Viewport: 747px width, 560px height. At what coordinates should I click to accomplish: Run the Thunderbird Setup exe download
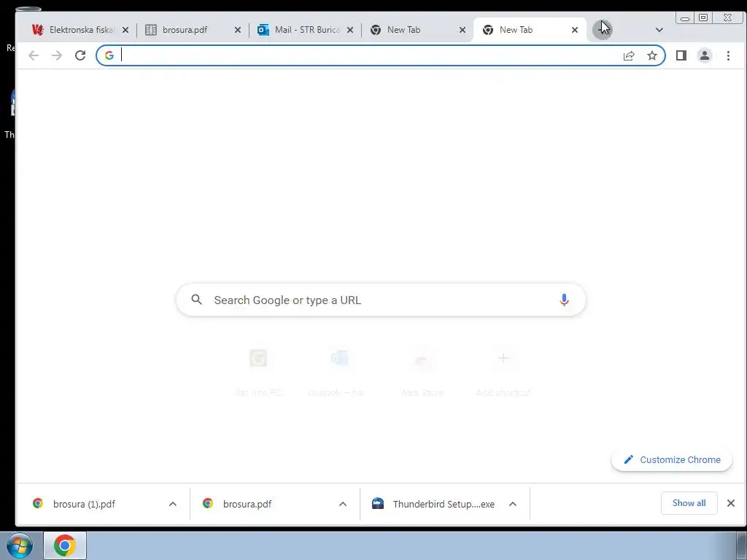point(444,504)
